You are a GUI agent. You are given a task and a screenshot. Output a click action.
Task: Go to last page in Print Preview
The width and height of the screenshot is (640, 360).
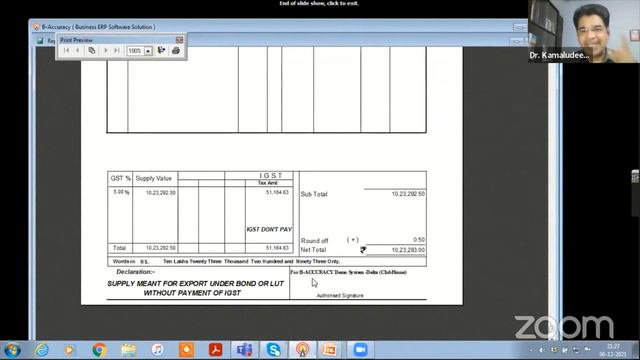coord(117,51)
